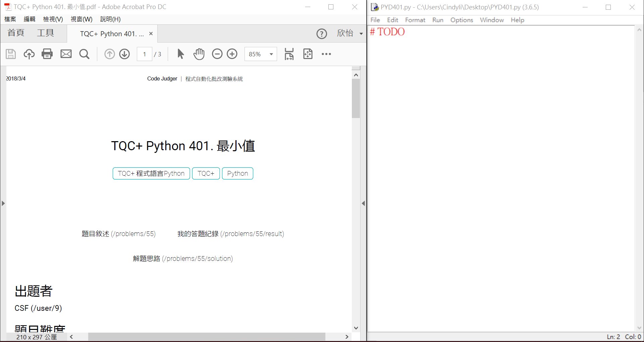Click Acrobat vertical scrollbar thumb
Screen dimensions: 644x342
point(356,99)
